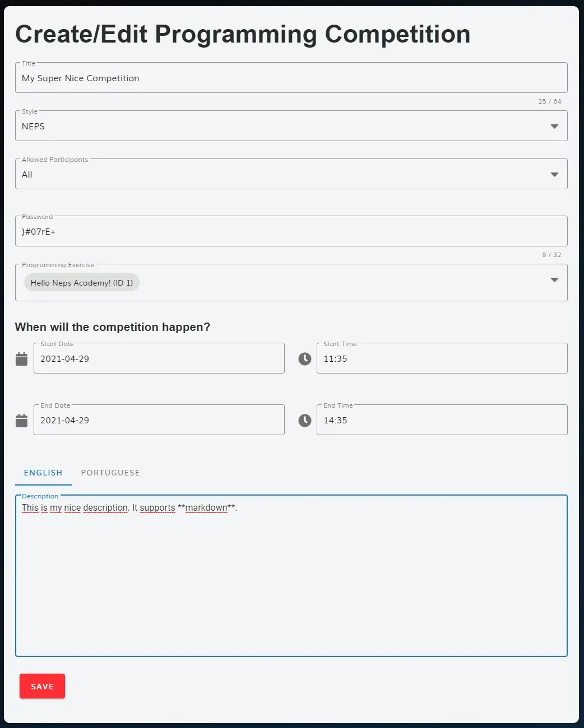Screen dimensions: 584x728
Task: Click the red Save button
Action: point(42,687)
